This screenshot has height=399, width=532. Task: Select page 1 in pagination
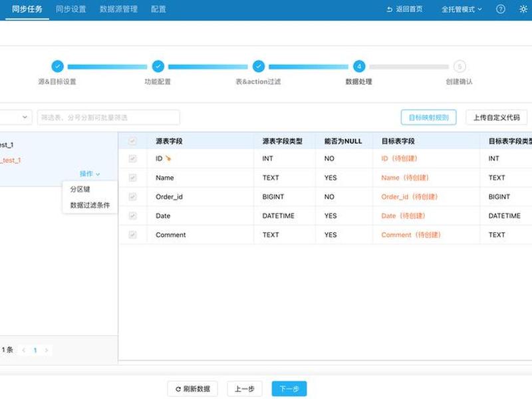point(35,350)
